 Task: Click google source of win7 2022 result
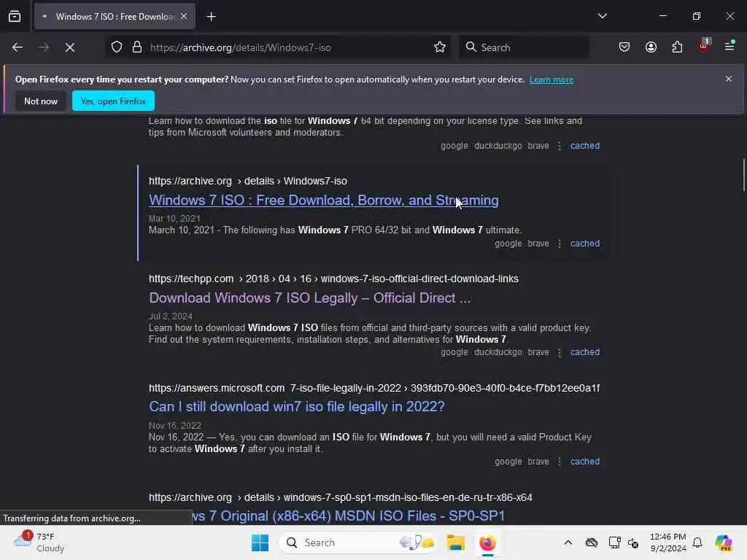click(x=508, y=462)
